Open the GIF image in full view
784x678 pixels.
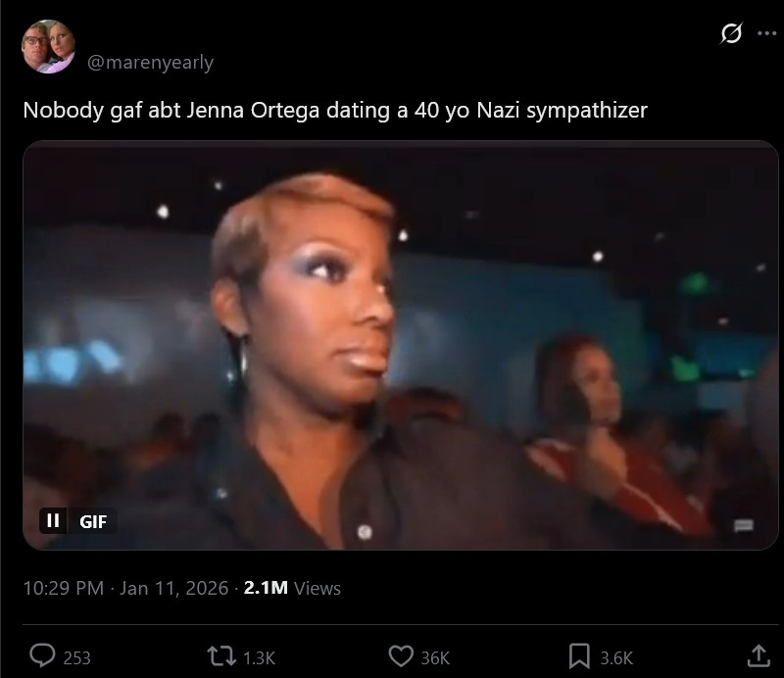tap(401, 345)
